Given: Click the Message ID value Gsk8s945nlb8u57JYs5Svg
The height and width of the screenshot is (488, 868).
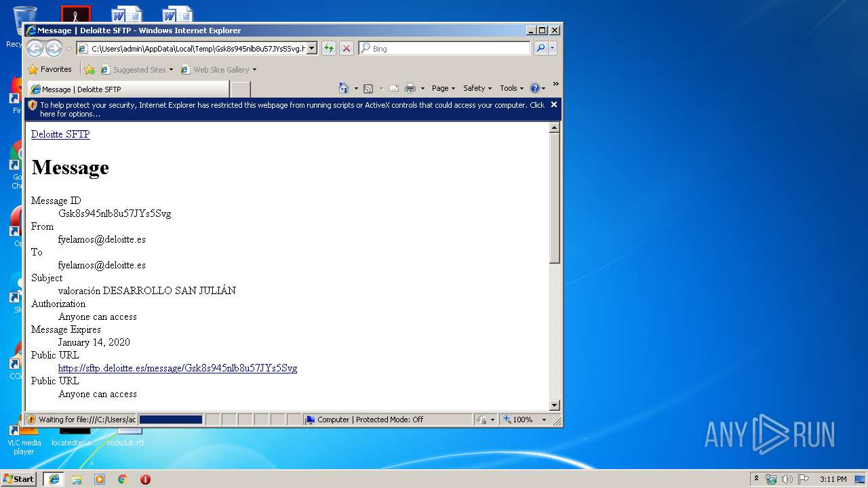Looking at the screenshot, I should (x=115, y=213).
